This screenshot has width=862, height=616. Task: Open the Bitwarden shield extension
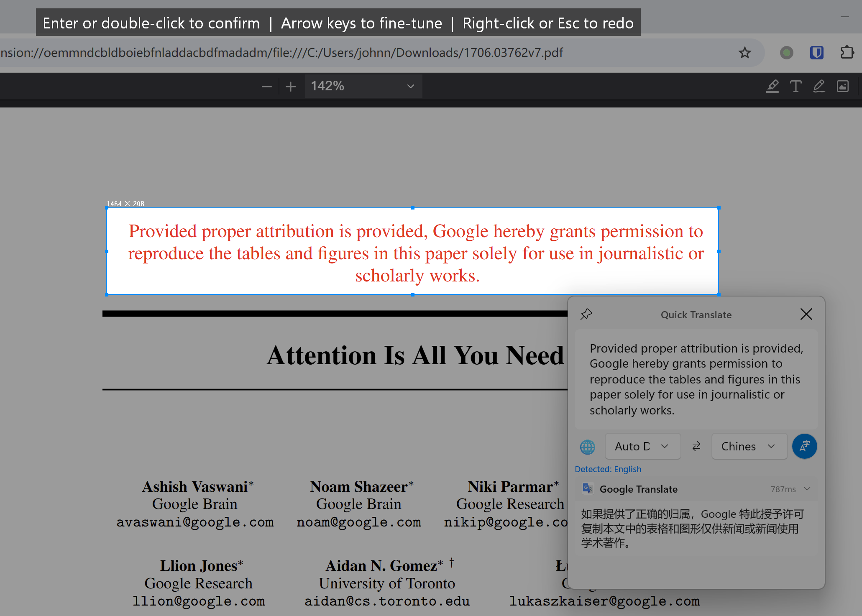816,53
